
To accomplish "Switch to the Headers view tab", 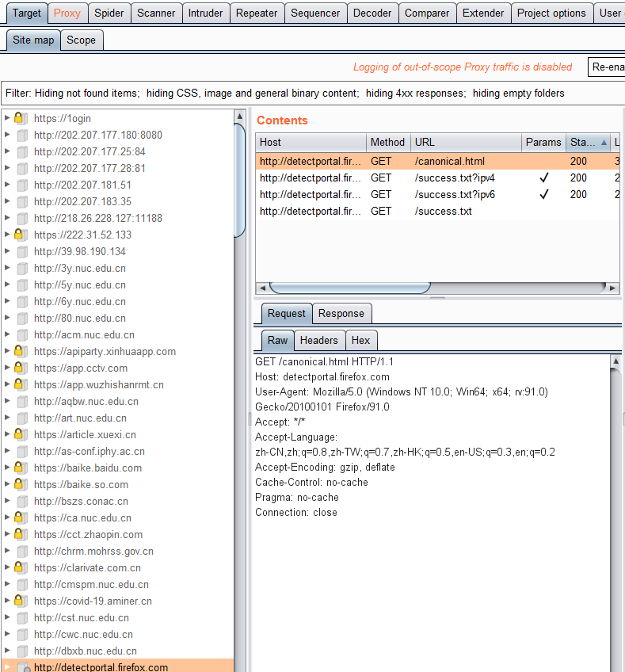I will [319, 341].
